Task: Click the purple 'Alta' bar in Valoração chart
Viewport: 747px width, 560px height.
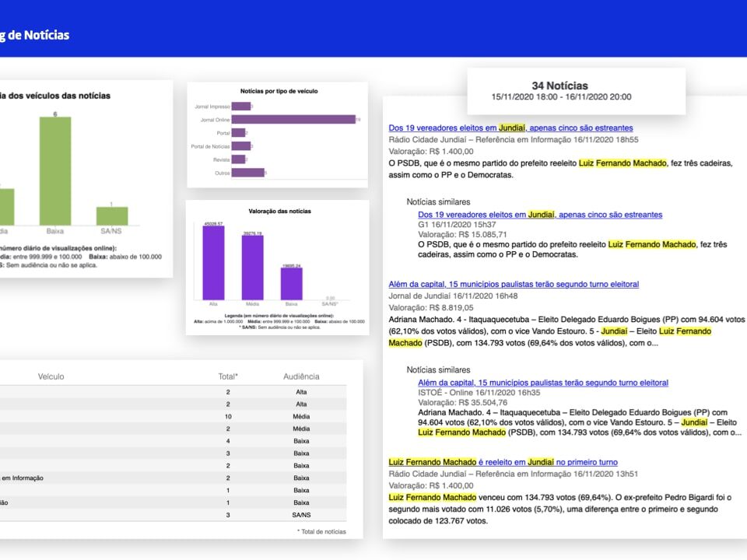Action: point(213,261)
